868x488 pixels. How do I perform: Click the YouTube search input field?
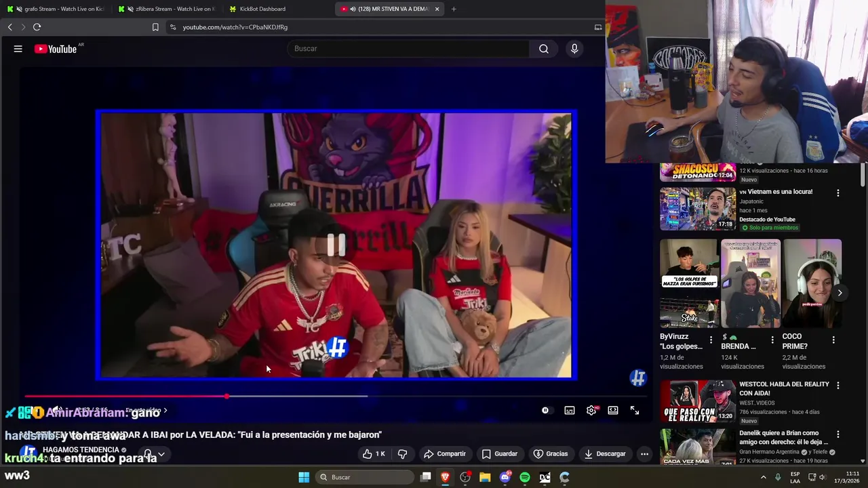(409, 49)
